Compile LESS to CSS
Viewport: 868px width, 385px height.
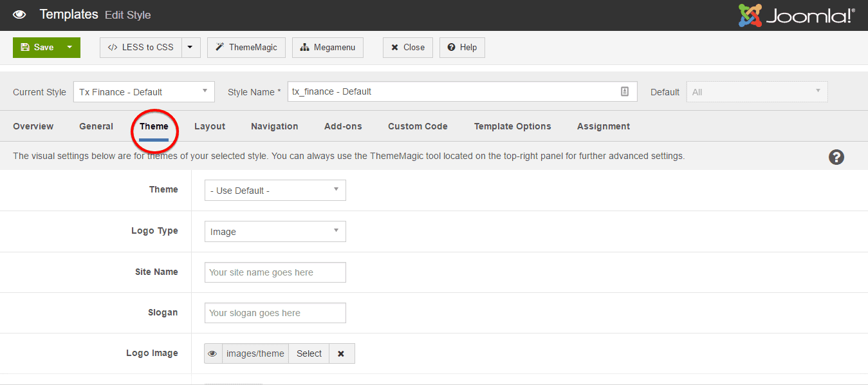point(141,48)
